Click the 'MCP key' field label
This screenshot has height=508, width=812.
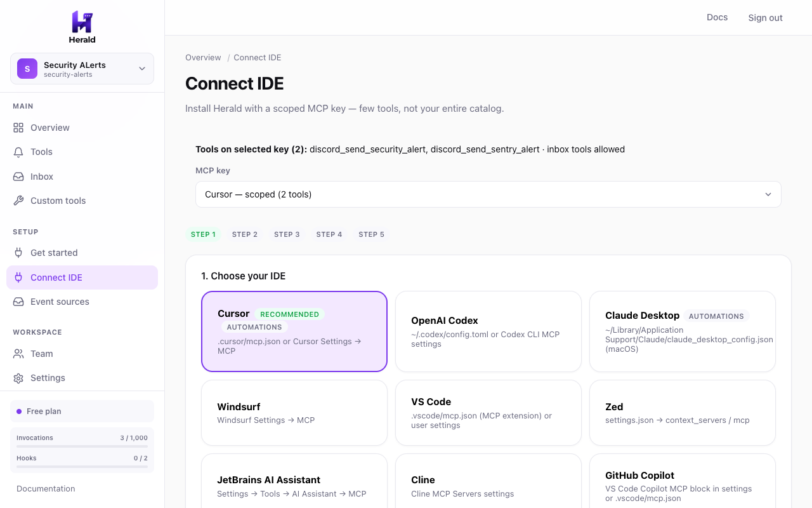[213, 170]
